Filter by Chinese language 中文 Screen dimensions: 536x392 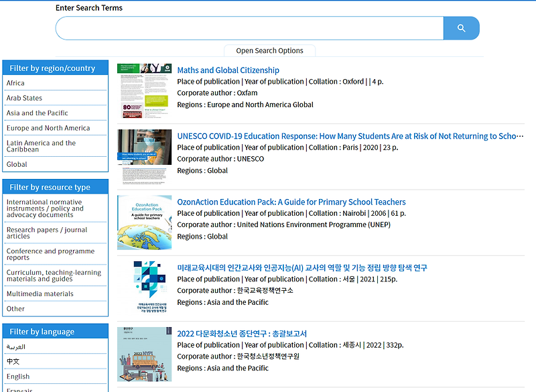(56, 362)
